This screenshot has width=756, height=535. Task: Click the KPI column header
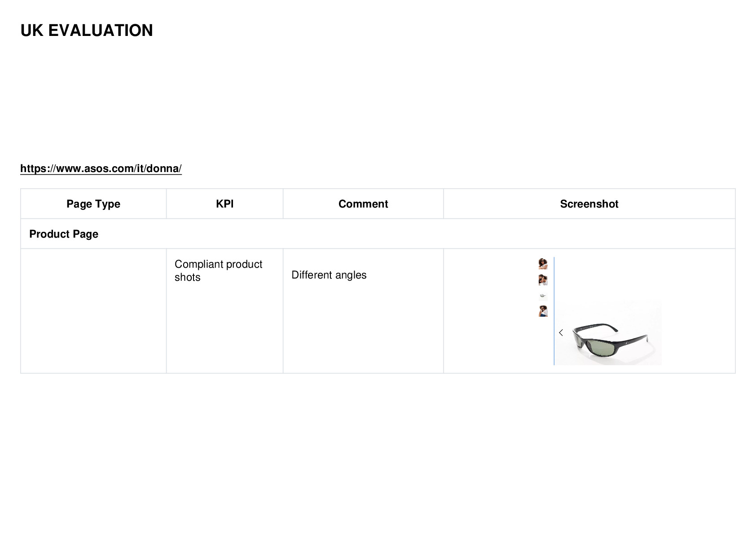224,204
